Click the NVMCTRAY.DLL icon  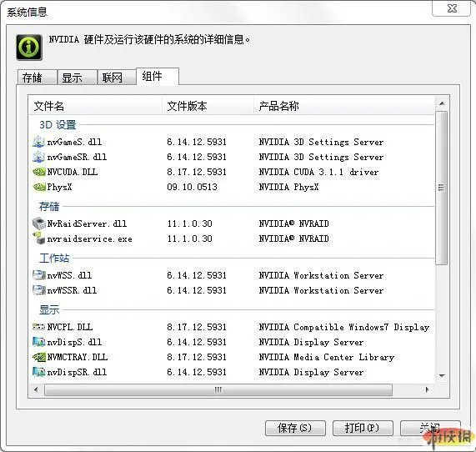[39, 357]
